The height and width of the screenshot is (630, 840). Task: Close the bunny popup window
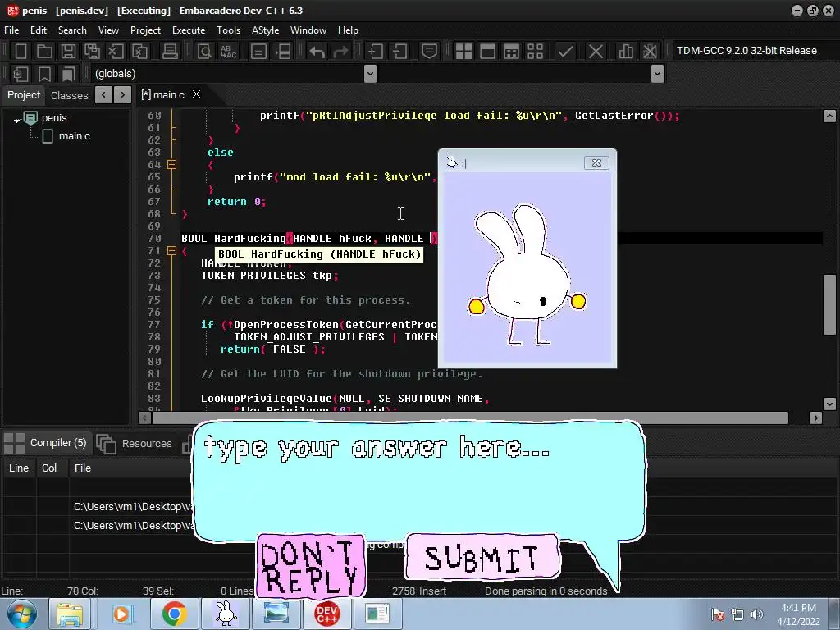[x=596, y=163]
